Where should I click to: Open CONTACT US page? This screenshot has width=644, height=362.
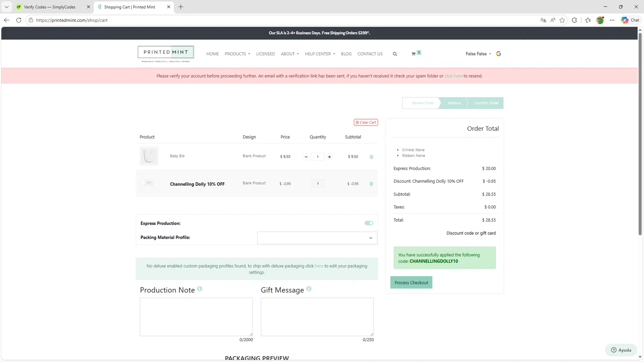click(370, 54)
